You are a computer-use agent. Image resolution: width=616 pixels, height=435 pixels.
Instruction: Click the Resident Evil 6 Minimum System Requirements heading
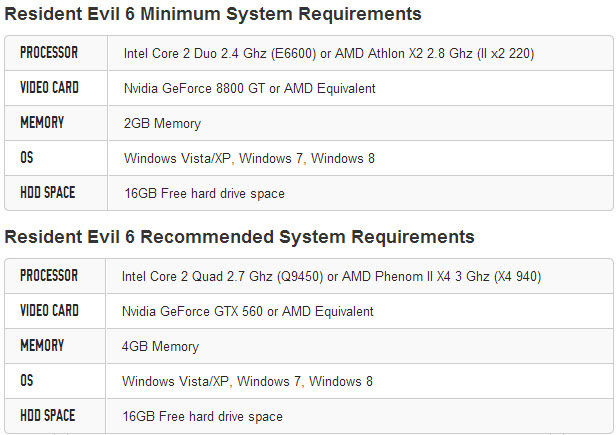[212, 14]
